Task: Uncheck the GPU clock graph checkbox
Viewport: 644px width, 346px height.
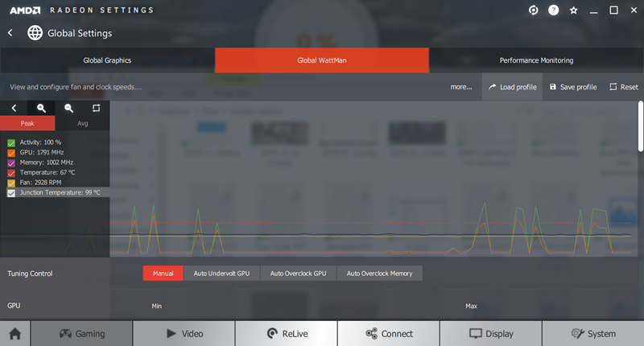Action: [11, 151]
